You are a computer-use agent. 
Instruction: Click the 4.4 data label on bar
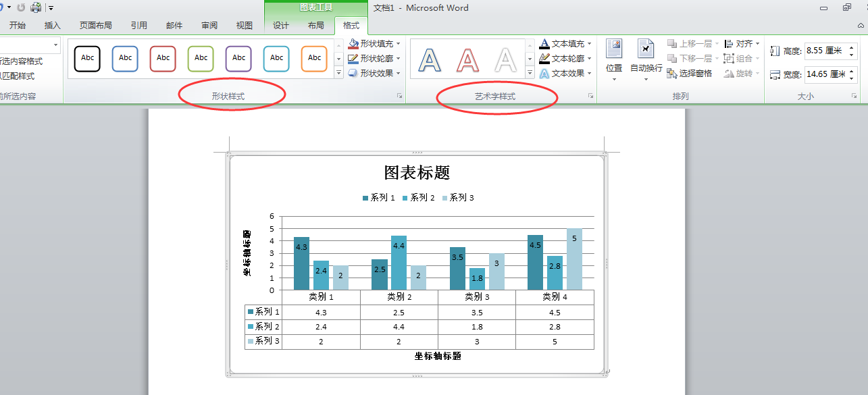point(399,246)
